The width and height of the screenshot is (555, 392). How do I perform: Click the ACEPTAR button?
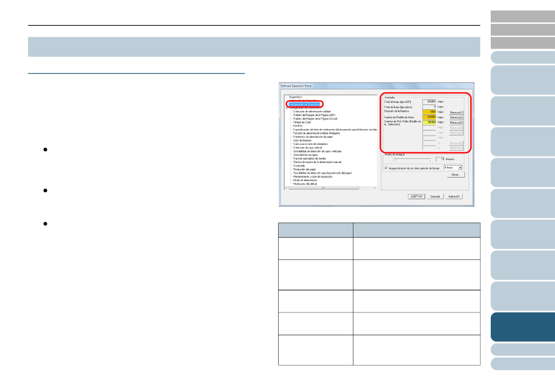[416, 196]
